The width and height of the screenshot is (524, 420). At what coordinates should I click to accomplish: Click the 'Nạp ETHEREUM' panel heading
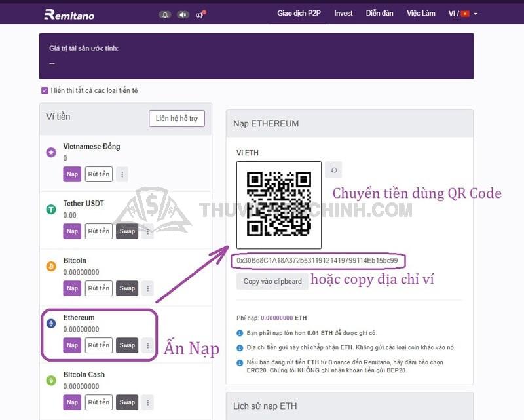[x=266, y=123]
